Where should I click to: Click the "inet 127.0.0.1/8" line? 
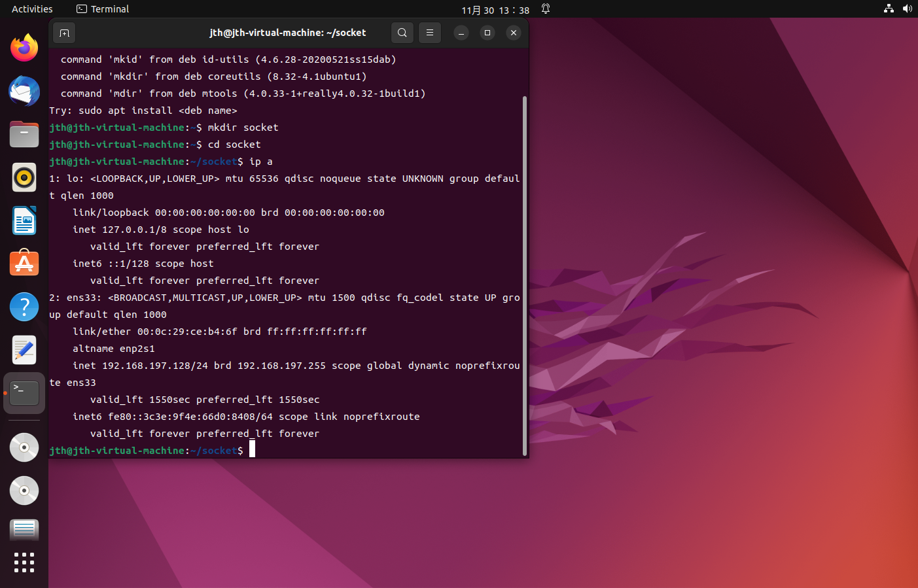pyautogui.click(x=161, y=230)
